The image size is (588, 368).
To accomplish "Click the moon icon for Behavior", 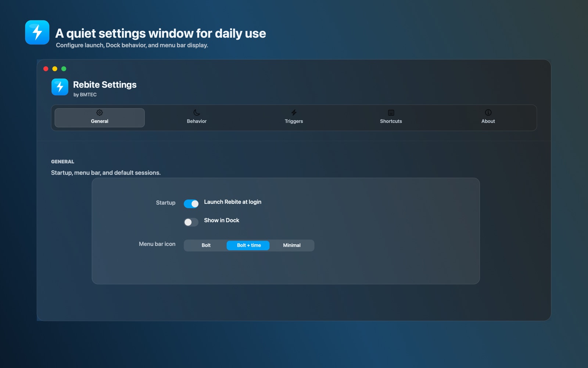I will coord(197,113).
